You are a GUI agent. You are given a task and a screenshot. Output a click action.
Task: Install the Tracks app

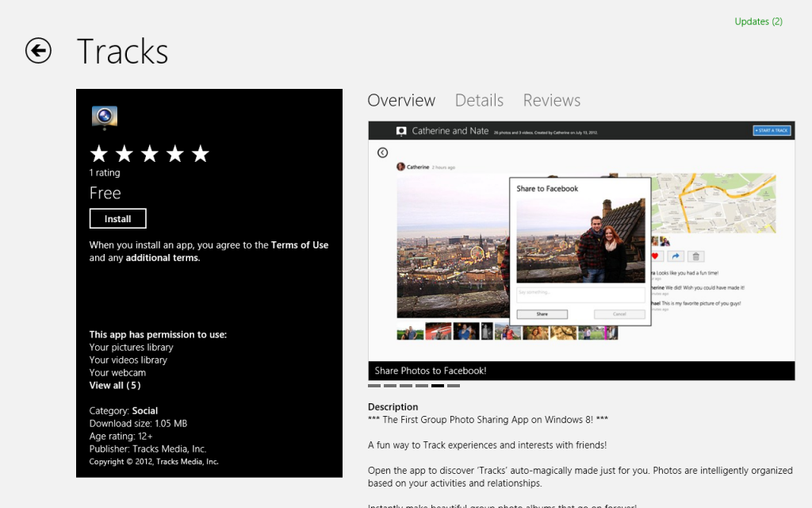(117, 219)
